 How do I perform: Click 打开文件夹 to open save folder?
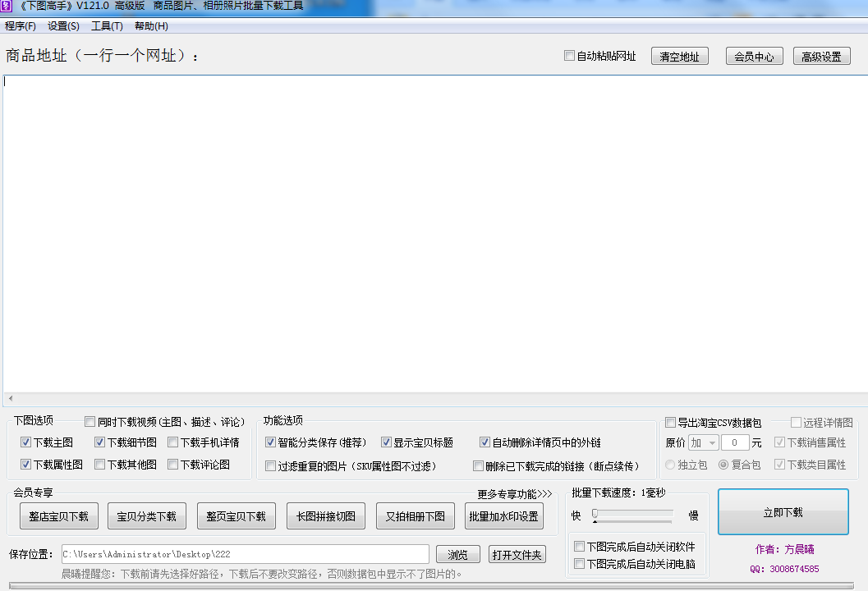click(x=517, y=554)
